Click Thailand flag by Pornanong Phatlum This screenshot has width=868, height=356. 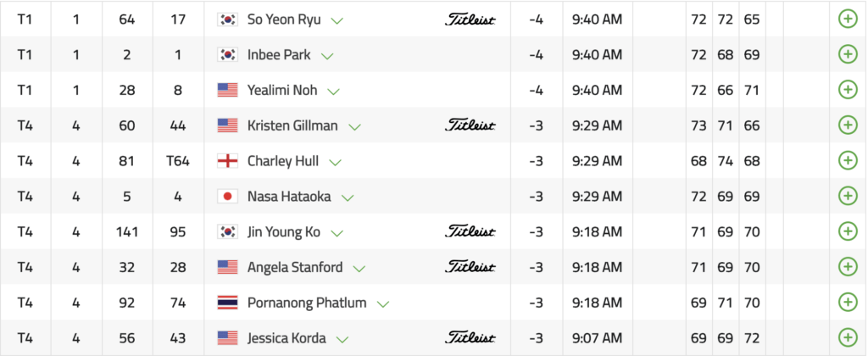point(227,303)
